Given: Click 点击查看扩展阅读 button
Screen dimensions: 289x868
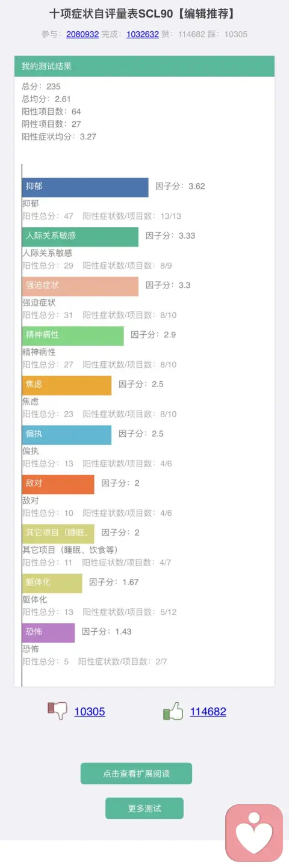Looking at the screenshot, I should click(x=136, y=774).
